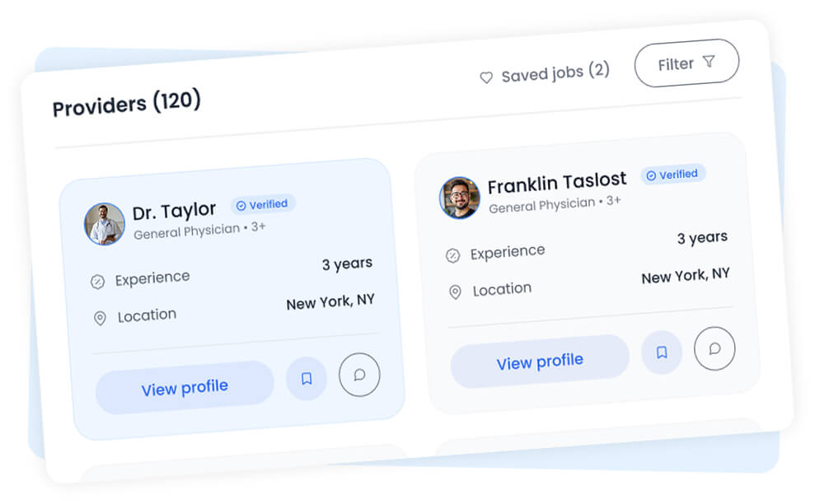Select the Verified badge next to Dr. Taylor
Image resolution: width=815 pixels, height=504 pixels.
[263, 204]
